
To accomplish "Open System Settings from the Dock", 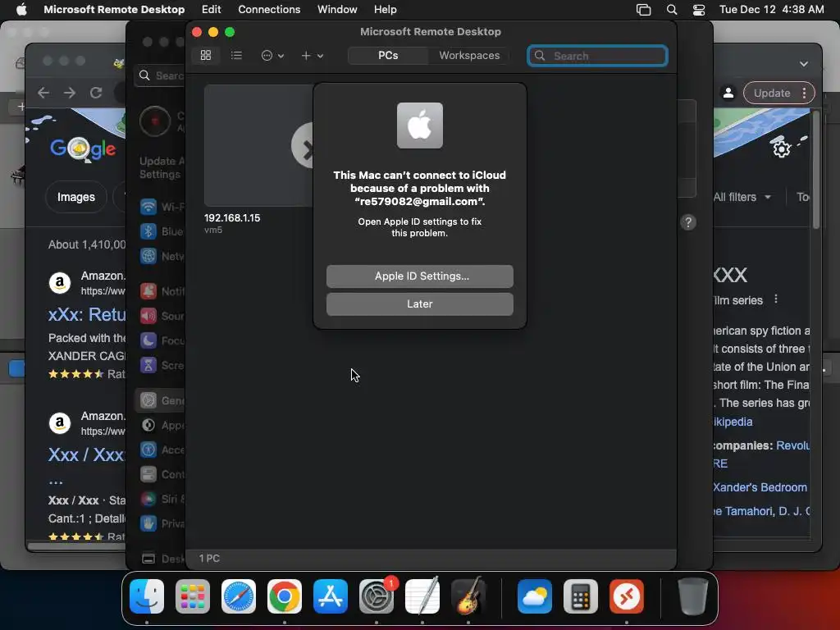I will click(x=376, y=596).
